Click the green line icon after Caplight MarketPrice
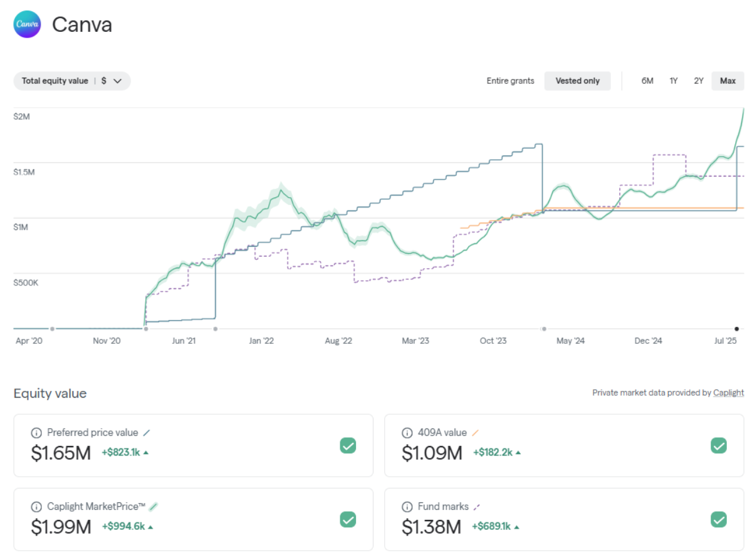Screen dimensions: 747x560 (154, 506)
